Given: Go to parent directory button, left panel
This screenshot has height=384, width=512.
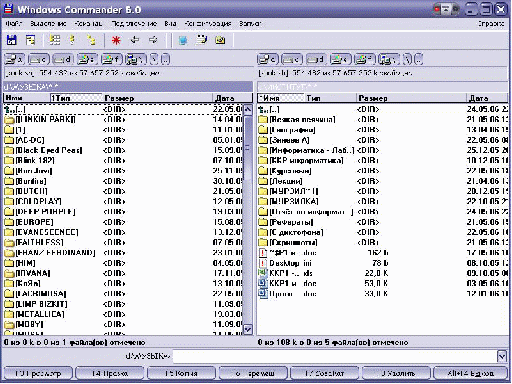Looking at the screenshot, I should pyautogui.click(x=166, y=59).
